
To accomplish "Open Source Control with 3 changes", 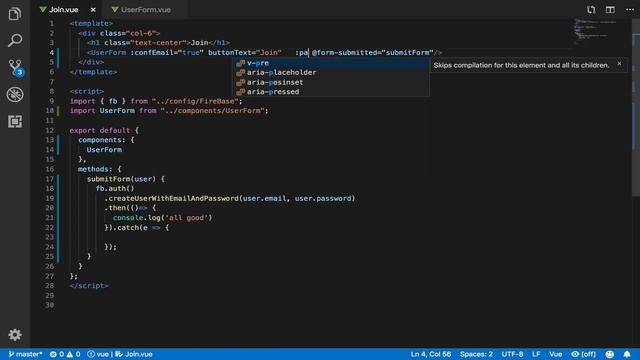I will coord(15,67).
